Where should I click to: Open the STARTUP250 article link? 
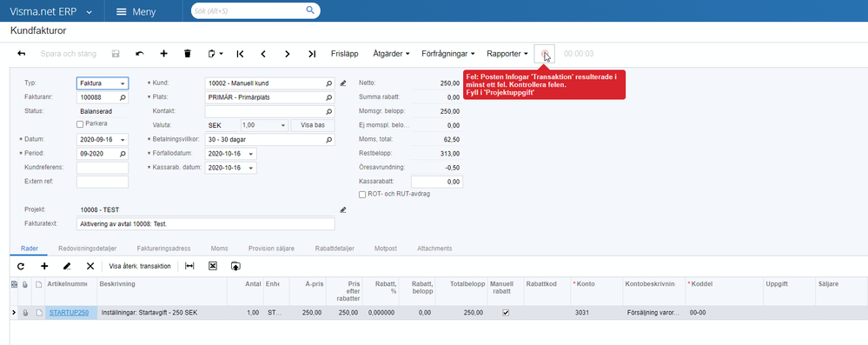click(69, 313)
